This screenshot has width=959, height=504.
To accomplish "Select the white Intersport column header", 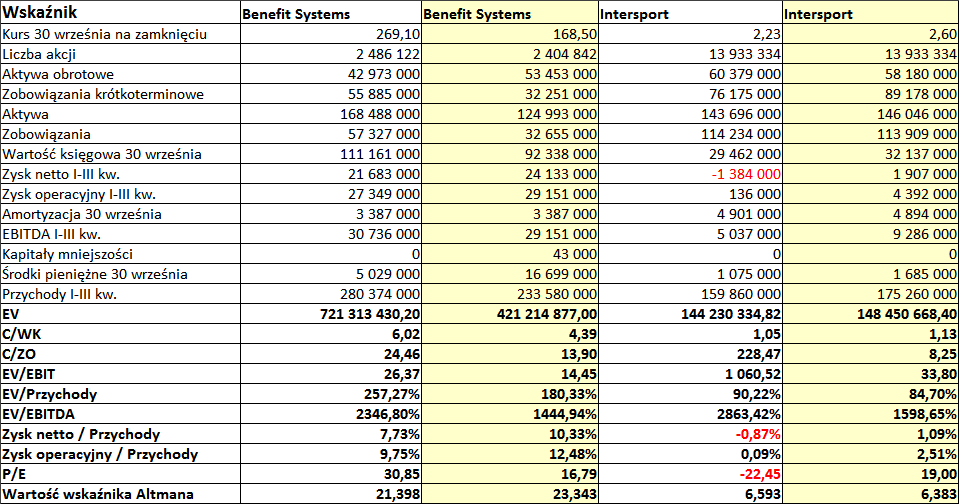I will (x=691, y=12).
